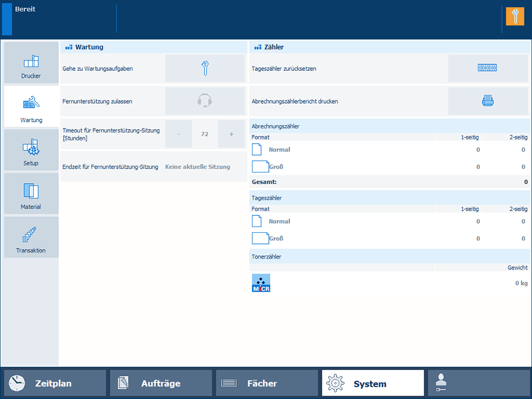Click the timeout value 72 field
Screen dimensions: 532x399
click(205, 134)
